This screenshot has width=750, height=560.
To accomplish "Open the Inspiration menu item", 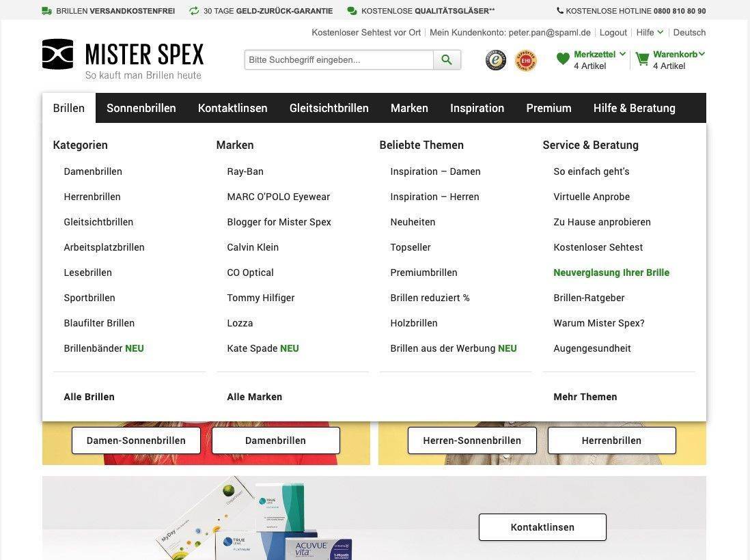I will pyautogui.click(x=477, y=108).
